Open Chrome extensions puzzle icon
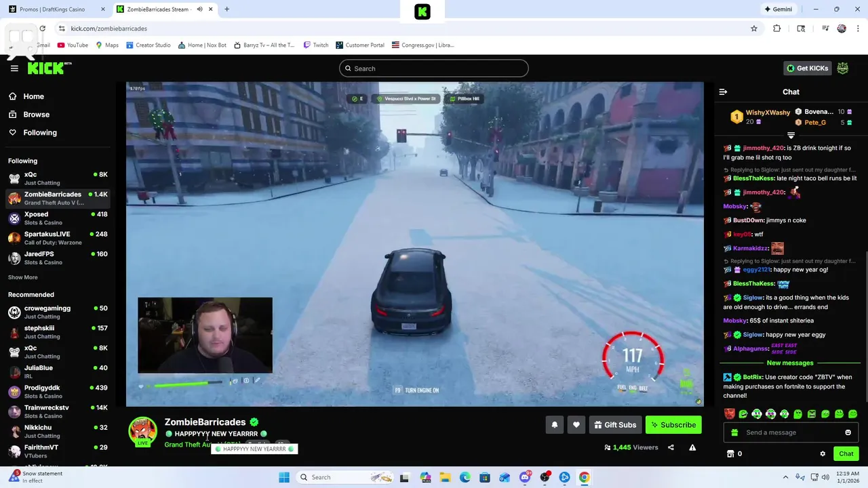The height and width of the screenshot is (488, 868). click(x=777, y=28)
